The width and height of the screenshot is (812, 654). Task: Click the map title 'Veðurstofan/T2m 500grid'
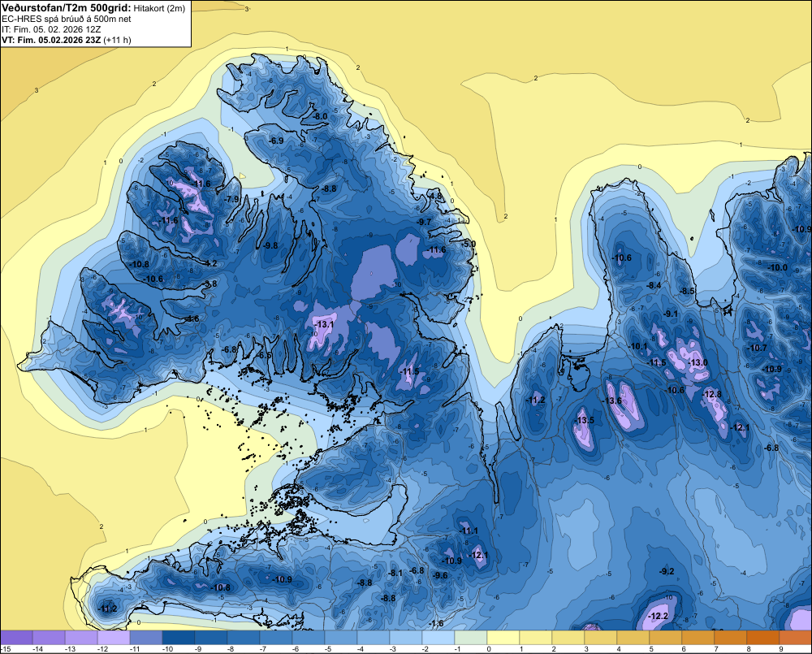[x=67, y=8]
